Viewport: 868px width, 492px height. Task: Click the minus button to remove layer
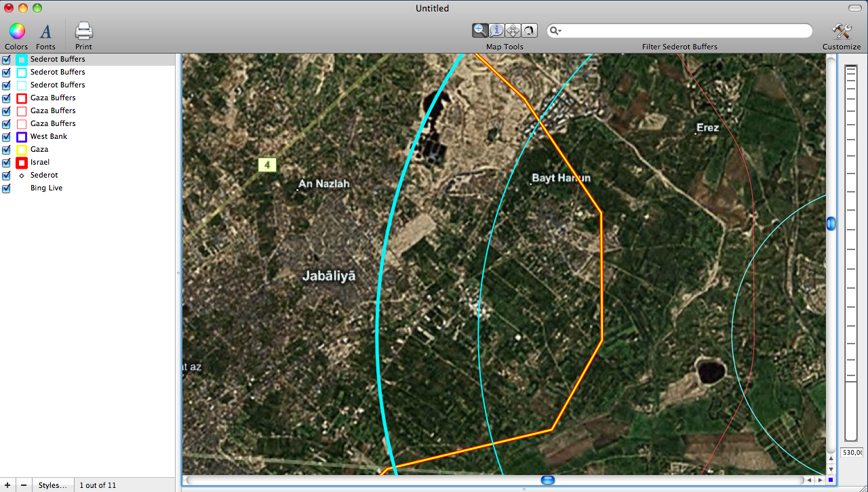24,485
